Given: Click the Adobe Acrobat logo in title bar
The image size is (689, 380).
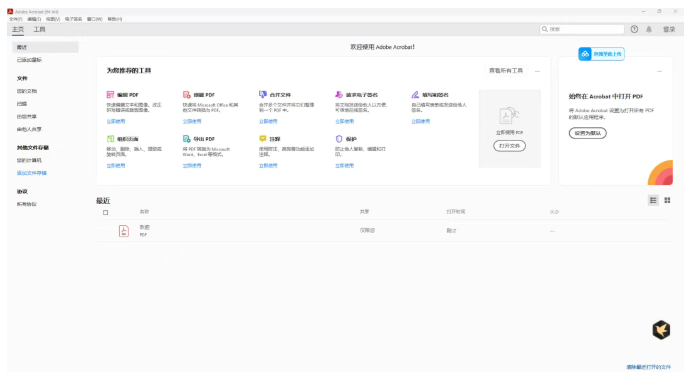Looking at the screenshot, I should point(10,11).
